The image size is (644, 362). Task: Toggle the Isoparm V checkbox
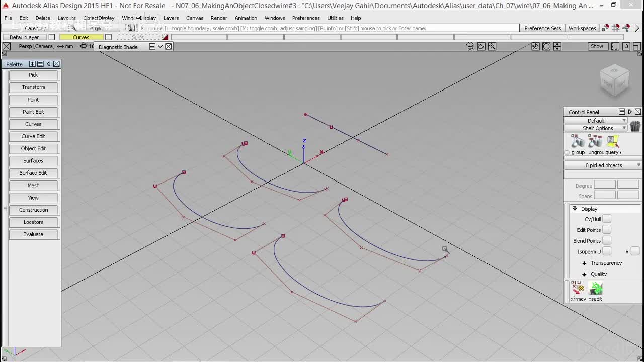point(635,251)
